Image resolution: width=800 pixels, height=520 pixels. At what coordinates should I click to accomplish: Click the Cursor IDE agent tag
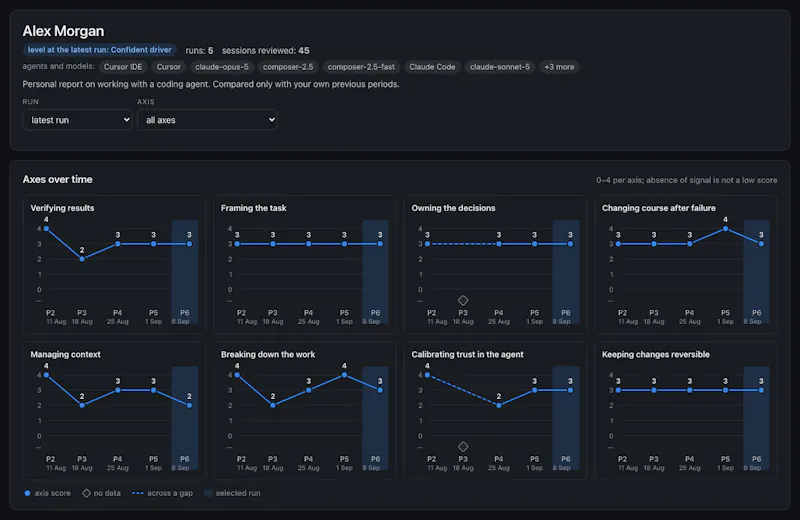pyautogui.click(x=123, y=67)
